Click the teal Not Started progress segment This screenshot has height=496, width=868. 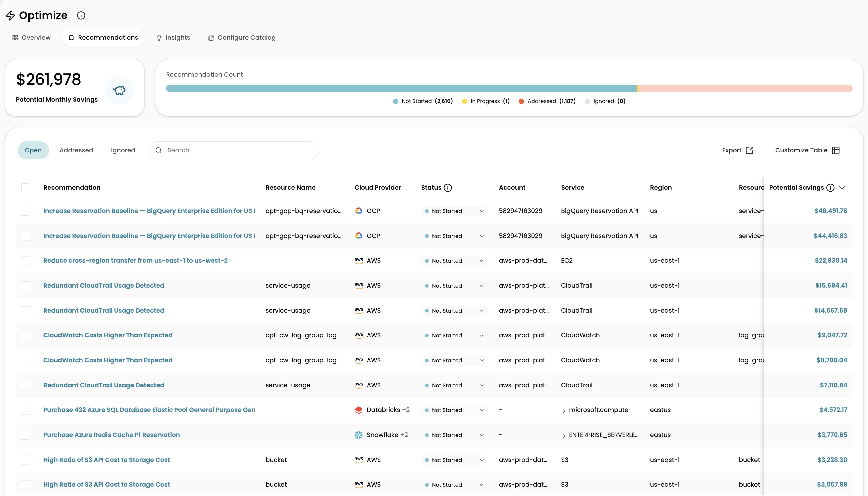(x=401, y=89)
